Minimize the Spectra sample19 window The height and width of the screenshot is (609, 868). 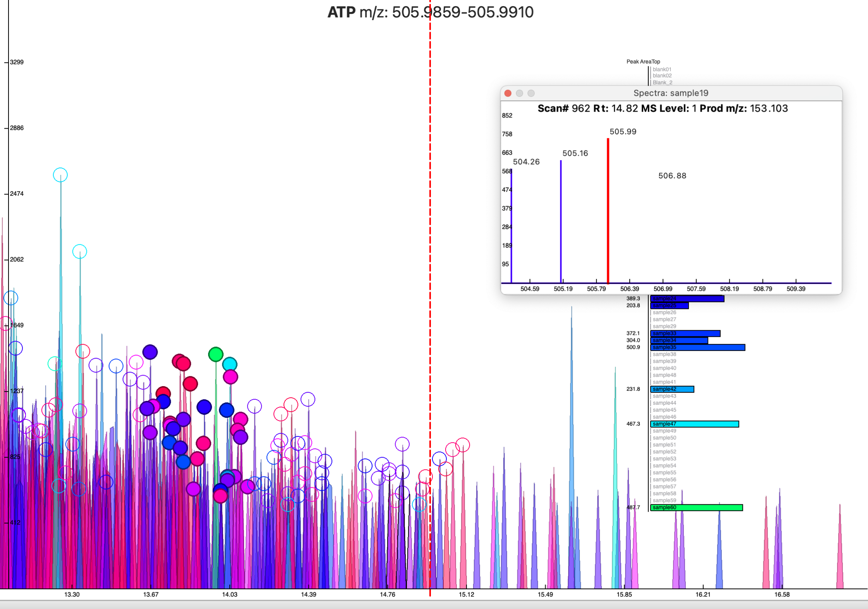(520, 93)
